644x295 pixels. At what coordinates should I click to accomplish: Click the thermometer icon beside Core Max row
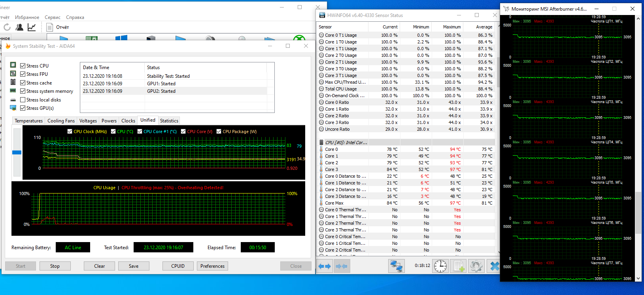tap(321, 203)
